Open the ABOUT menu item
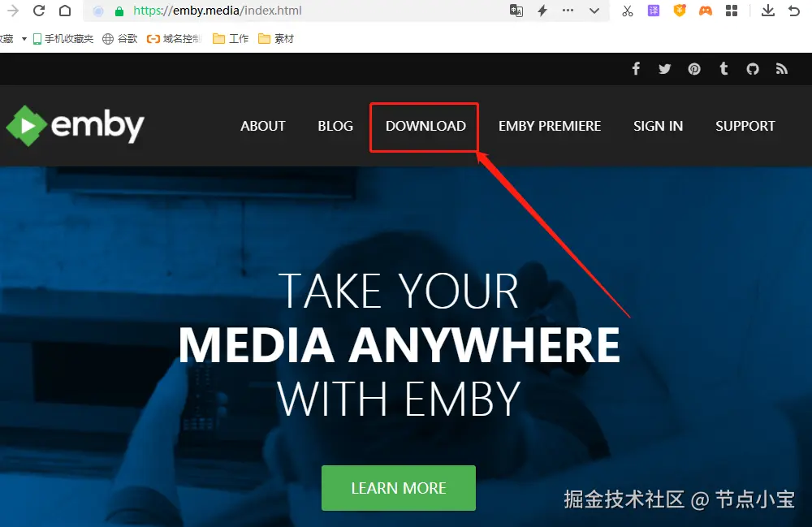 [x=263, y=126]
